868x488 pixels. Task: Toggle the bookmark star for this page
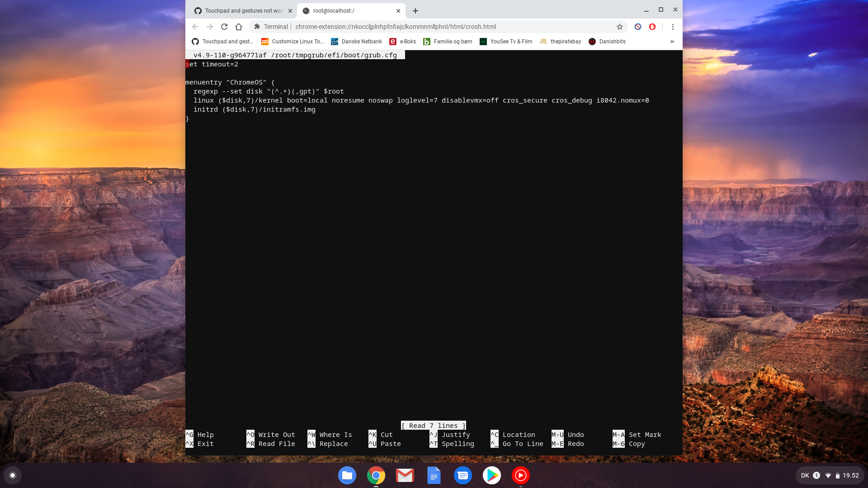coord(619,27)
